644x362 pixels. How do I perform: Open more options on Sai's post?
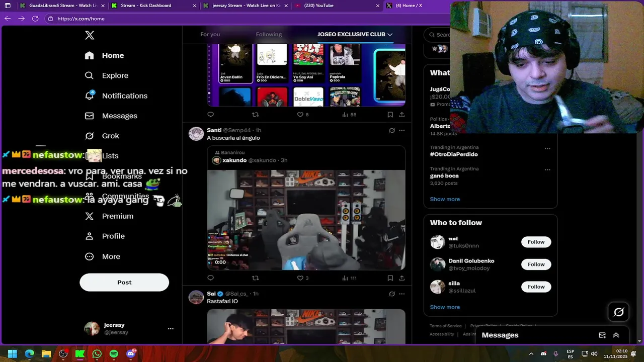point(401,294)
